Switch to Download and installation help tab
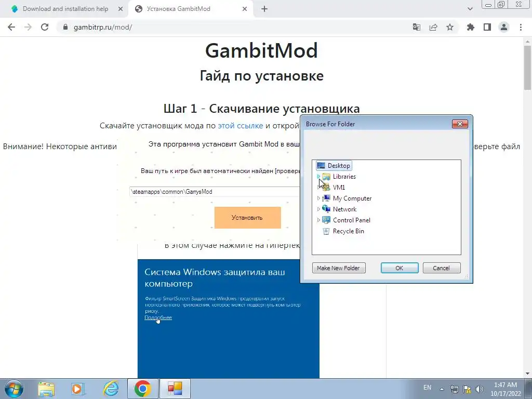The width and height of the screenshot is (532, 399). tap(65, 9)
